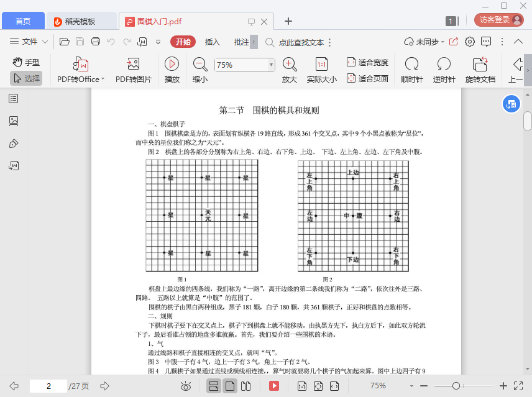Click the page number field showing 2
The width and height of the screenshot is (532, 397).
click(x=48, y=386)
